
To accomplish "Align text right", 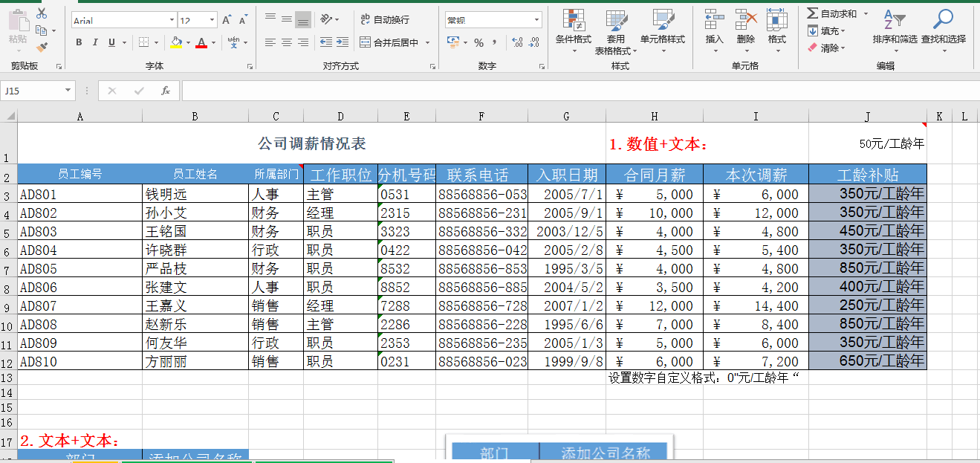I will coord(302,42).
